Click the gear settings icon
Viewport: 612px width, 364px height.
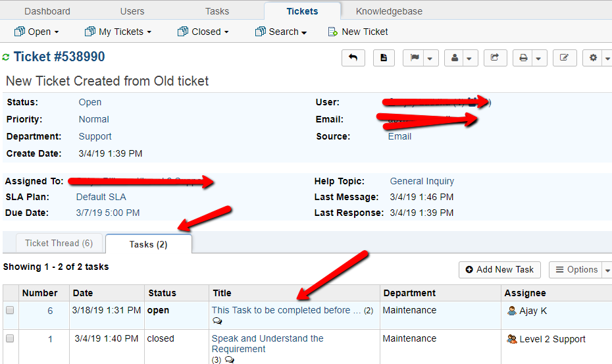[593, 58]
